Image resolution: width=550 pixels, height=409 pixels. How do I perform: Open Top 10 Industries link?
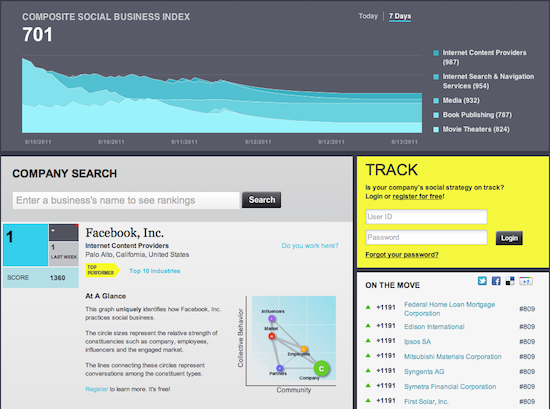pyautogui.click(x=155, y=271)
